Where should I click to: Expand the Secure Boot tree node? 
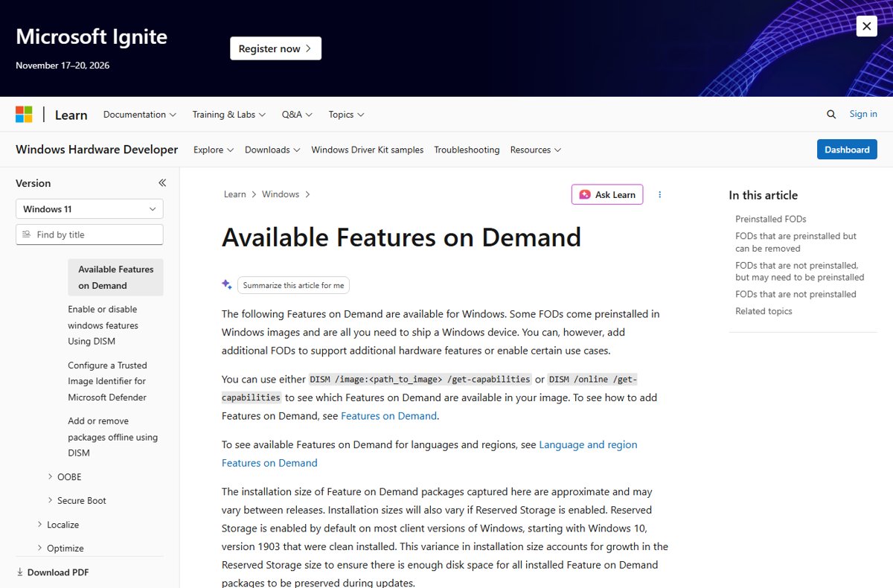pyautogui.click(x=50, y=501)
